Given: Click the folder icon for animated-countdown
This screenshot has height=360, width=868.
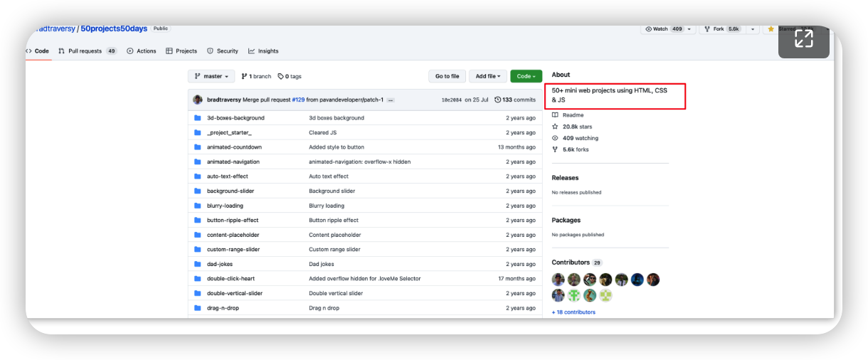Looking at the screenshot, I should point(198,147).
